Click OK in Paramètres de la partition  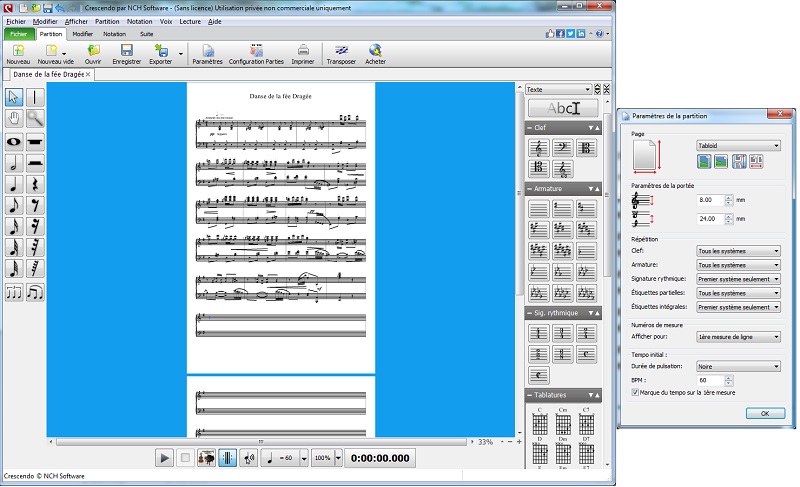(x=765, y=414)
